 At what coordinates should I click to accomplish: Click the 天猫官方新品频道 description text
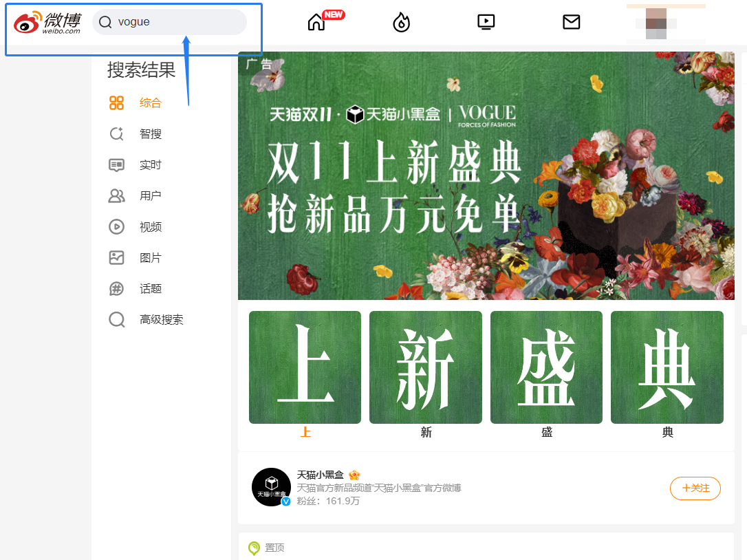pyautogui.click(x=379, y=488)
